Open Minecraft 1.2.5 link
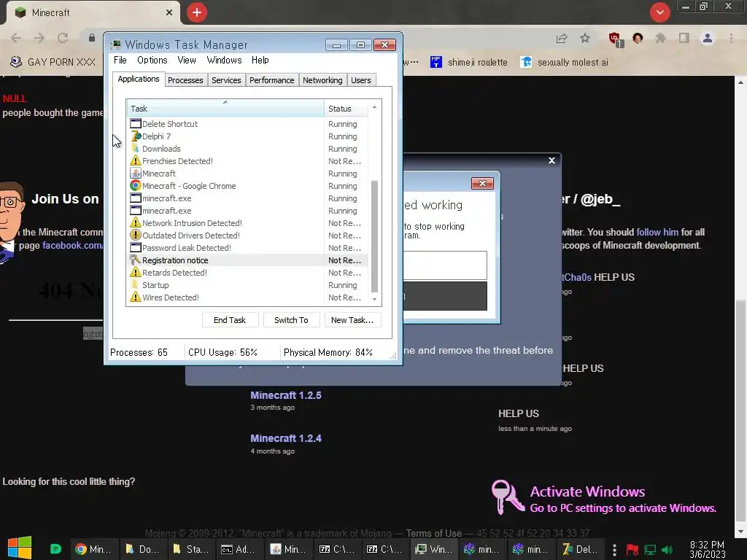 pos(286,395)
